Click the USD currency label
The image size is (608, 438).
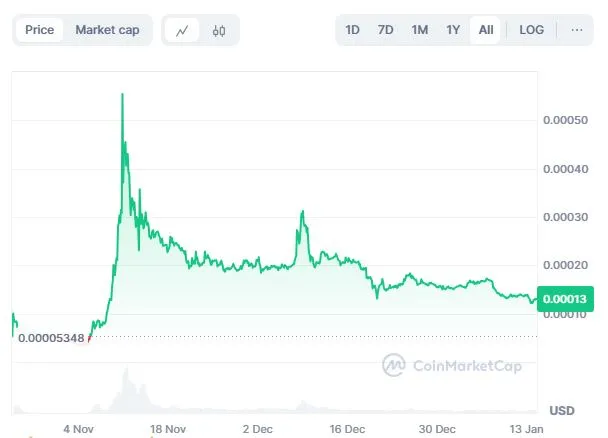point(562,410)
